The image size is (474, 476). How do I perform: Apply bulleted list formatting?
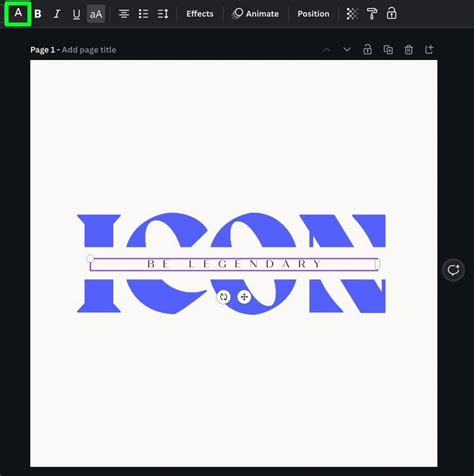pyautogui.click(x=143, y=14)
